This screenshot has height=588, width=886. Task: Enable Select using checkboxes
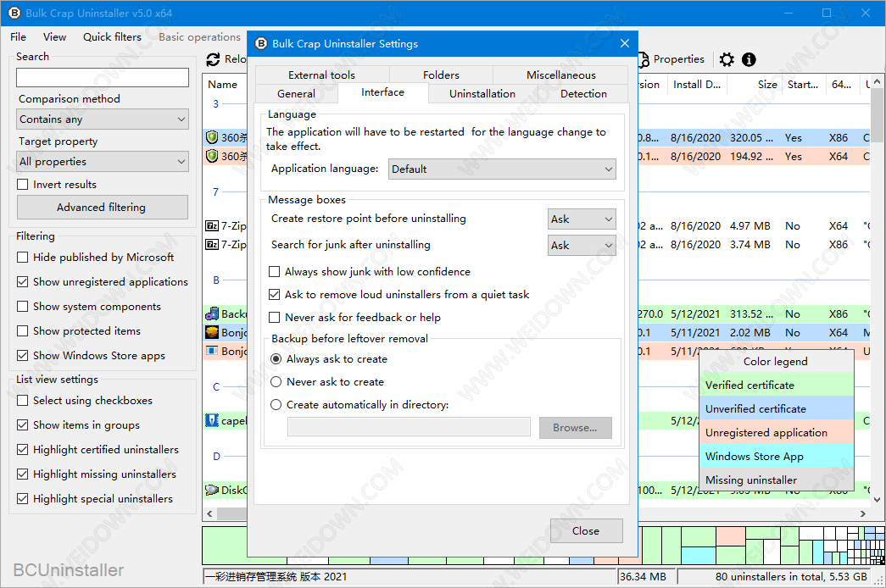point(23,401)
